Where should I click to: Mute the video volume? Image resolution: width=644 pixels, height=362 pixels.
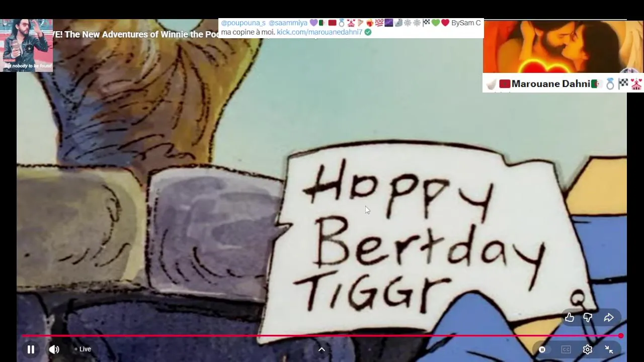54,349
